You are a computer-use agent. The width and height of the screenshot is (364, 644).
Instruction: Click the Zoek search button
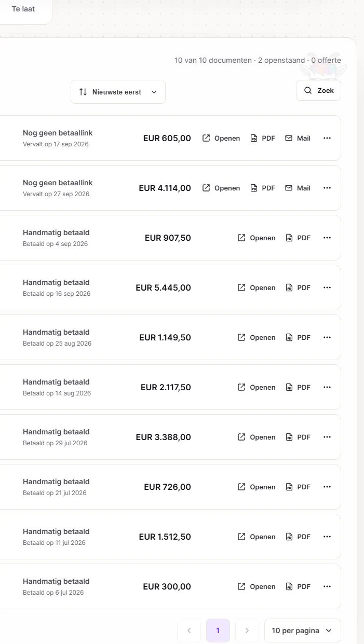click(x=318, y=90)
